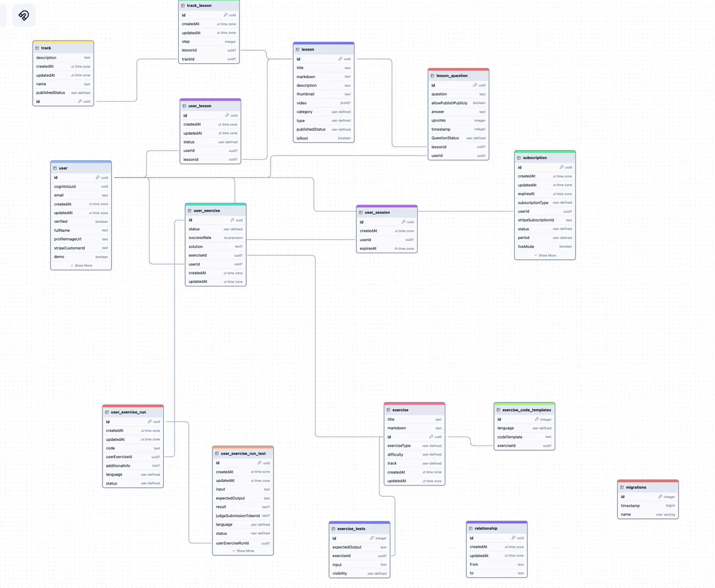The height and width of the screenshot is (588, 715).
Task: Click additionalInfo row in user_exercise_run
Action: (x=133, y=466)
